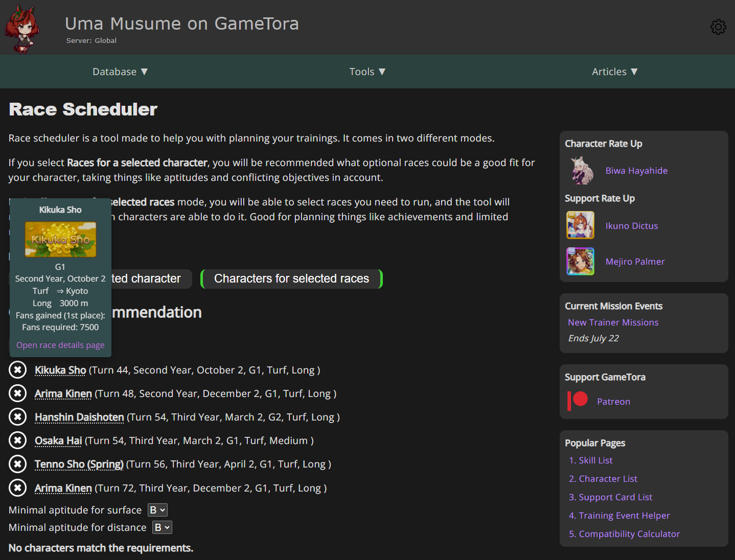This screenshot has height=560, width=735.
Task: Open the settings gear icon
Action: tap(718, 27)
